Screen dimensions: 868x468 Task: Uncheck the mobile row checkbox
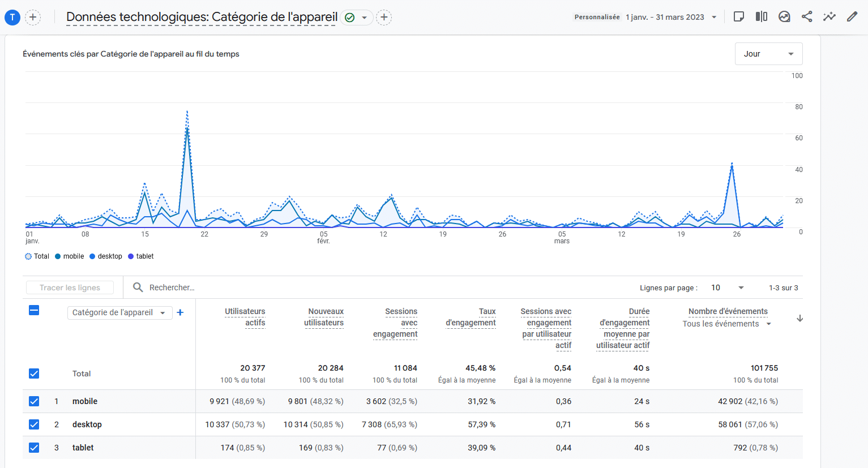34,401
